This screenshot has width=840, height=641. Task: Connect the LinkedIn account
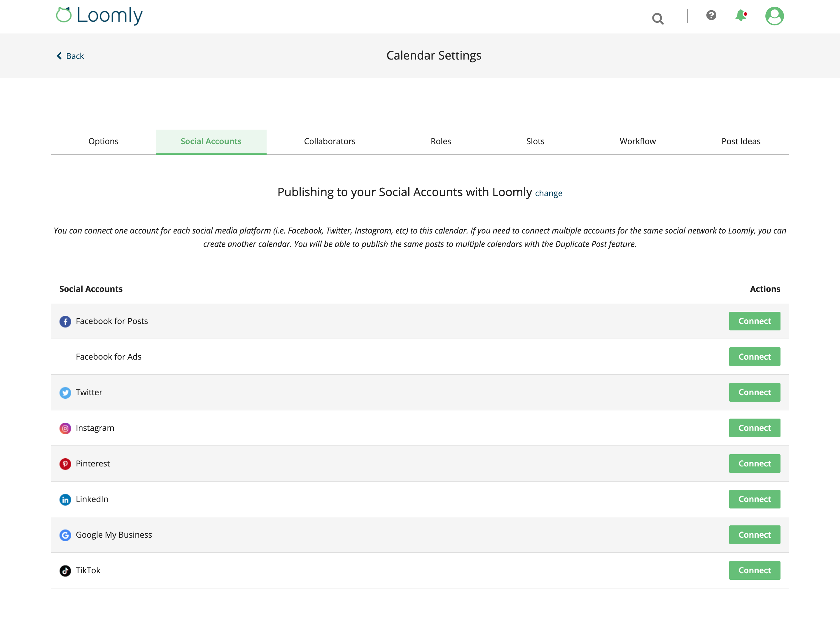754,499
